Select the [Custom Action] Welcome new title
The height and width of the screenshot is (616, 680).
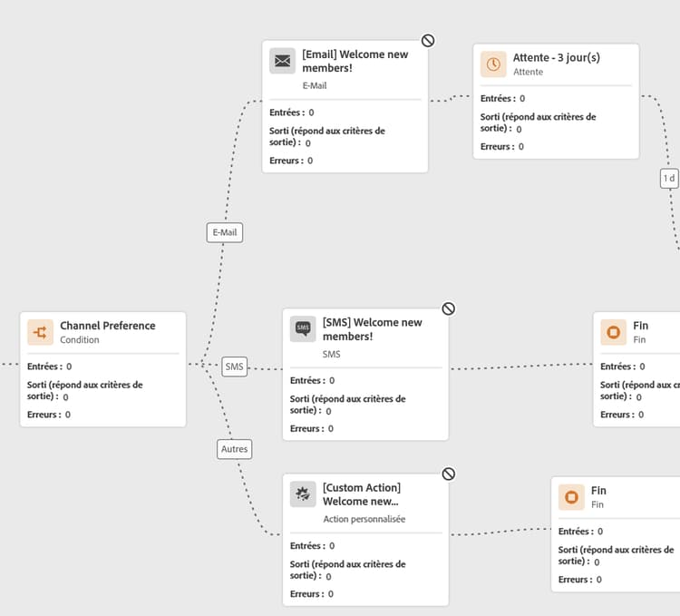point(361,494)
